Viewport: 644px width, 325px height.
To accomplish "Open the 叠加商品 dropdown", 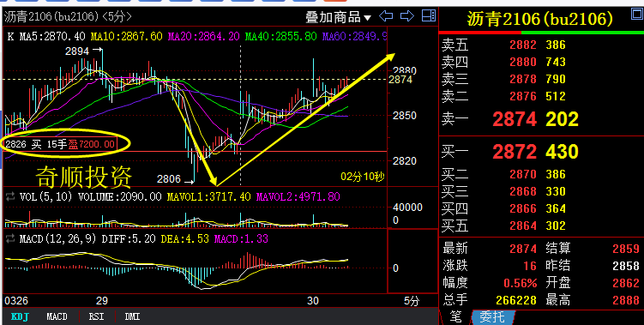I will click(338, 17).
